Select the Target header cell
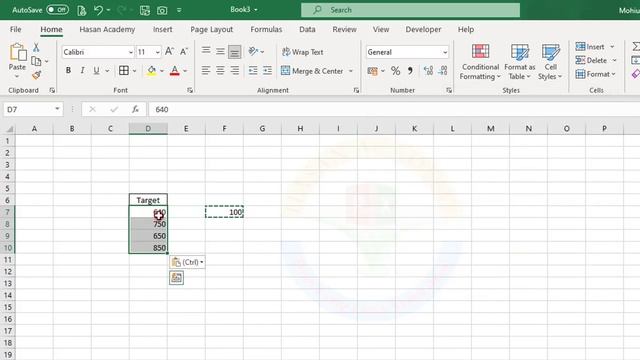The image size is (640, 360). point(148,200)
